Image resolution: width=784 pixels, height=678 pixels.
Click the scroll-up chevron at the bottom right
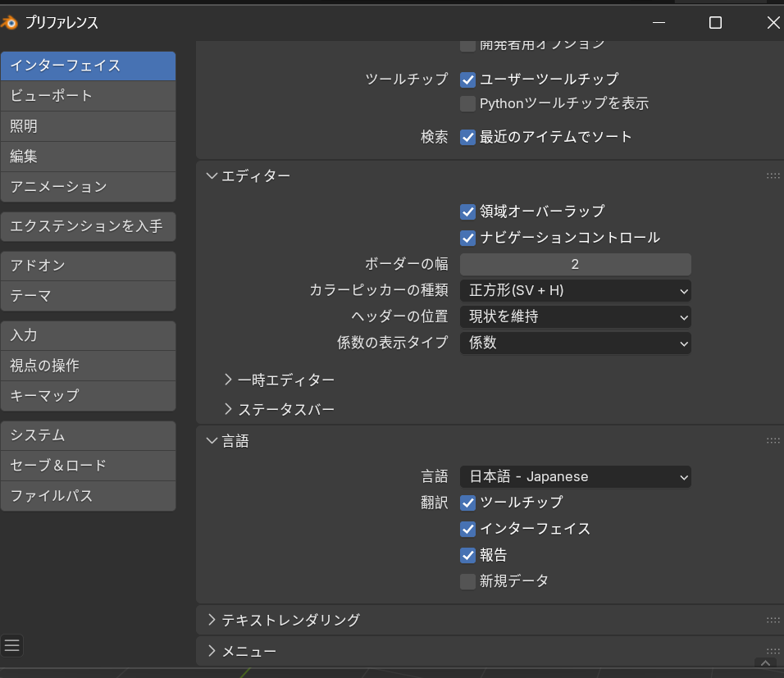coord(765,663)
